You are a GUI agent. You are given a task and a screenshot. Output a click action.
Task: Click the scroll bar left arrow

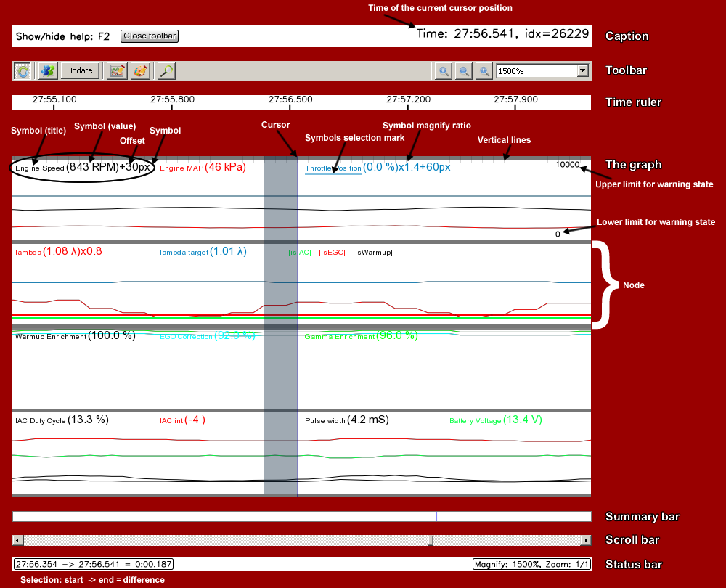click(18, 540)
